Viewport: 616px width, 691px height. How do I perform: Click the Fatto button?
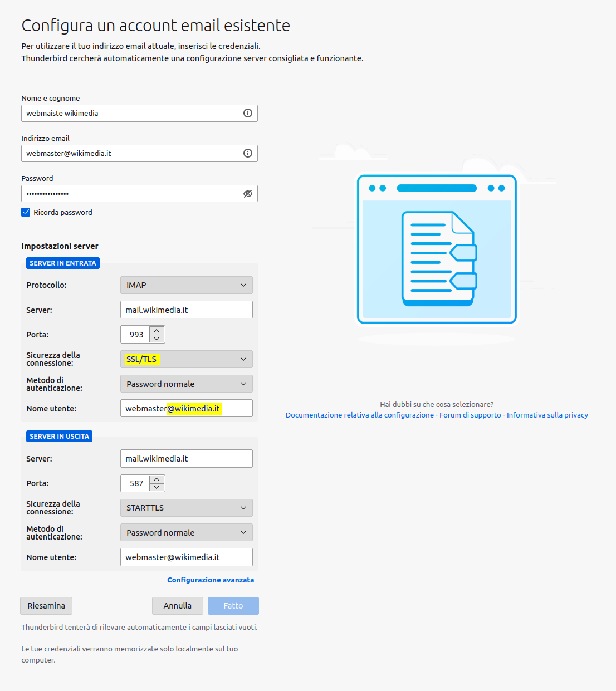point(233,606)
